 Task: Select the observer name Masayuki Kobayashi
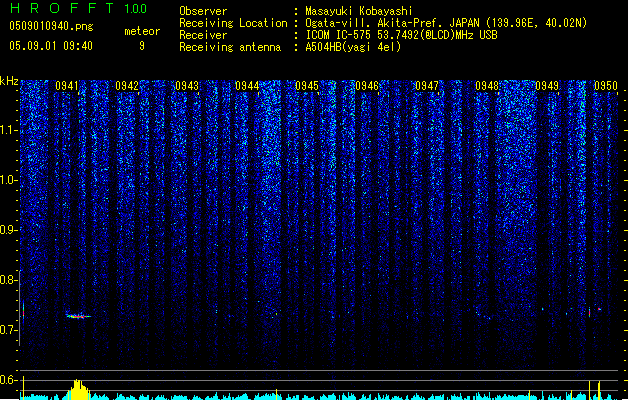[359, 11]
